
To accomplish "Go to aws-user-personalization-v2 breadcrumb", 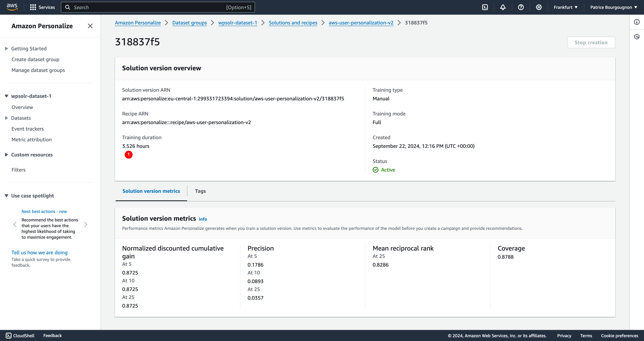I will coord(361,23).
